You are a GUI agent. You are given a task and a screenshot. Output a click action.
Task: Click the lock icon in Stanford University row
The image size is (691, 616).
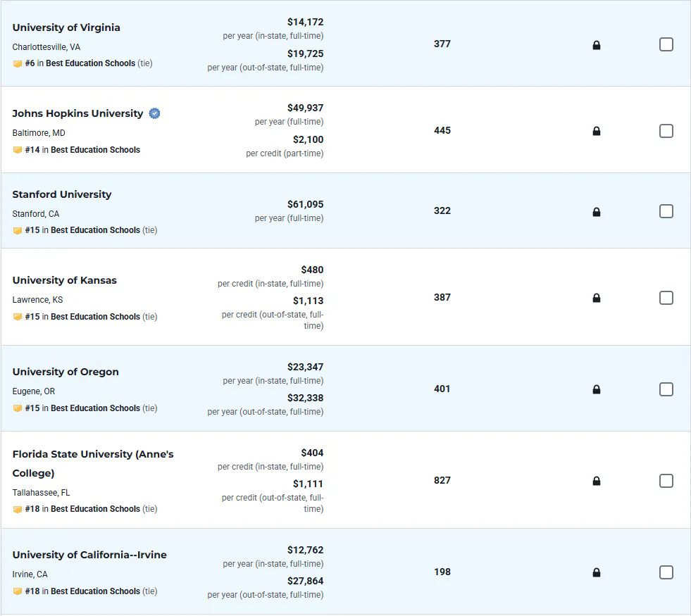(x=597, y=212)
